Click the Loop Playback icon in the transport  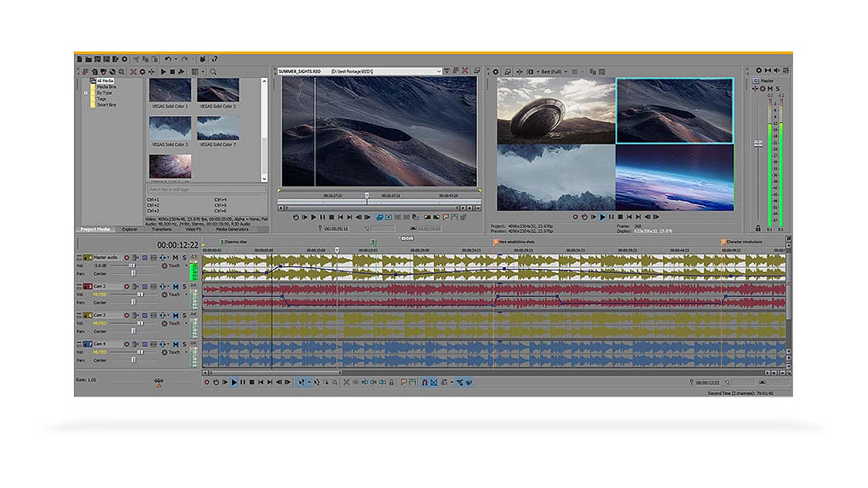[x=215, y=383]
